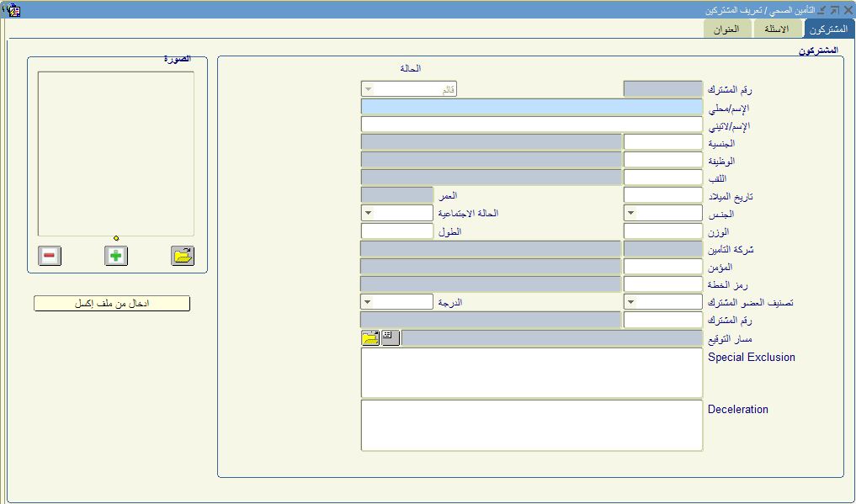Click the Deceleration text area
Viewport: 856px width, 504px height.
(x=531, y=425)
